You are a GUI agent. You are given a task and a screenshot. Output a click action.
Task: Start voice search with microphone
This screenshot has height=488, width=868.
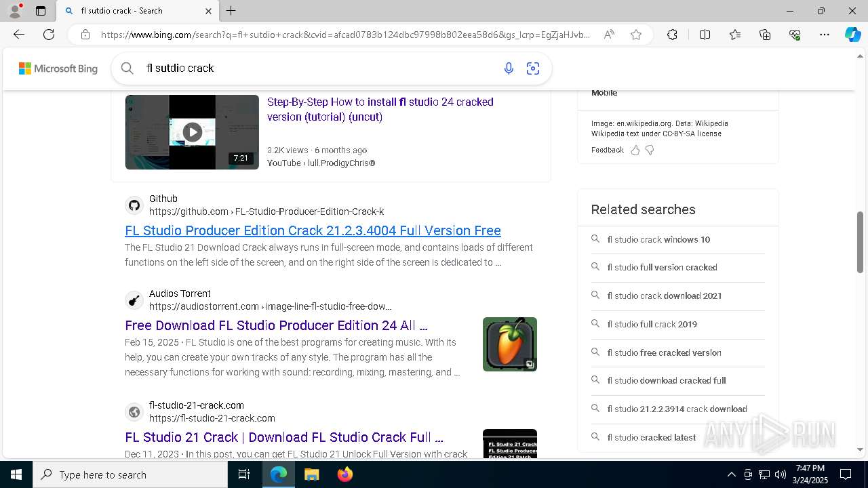[509, 68]
